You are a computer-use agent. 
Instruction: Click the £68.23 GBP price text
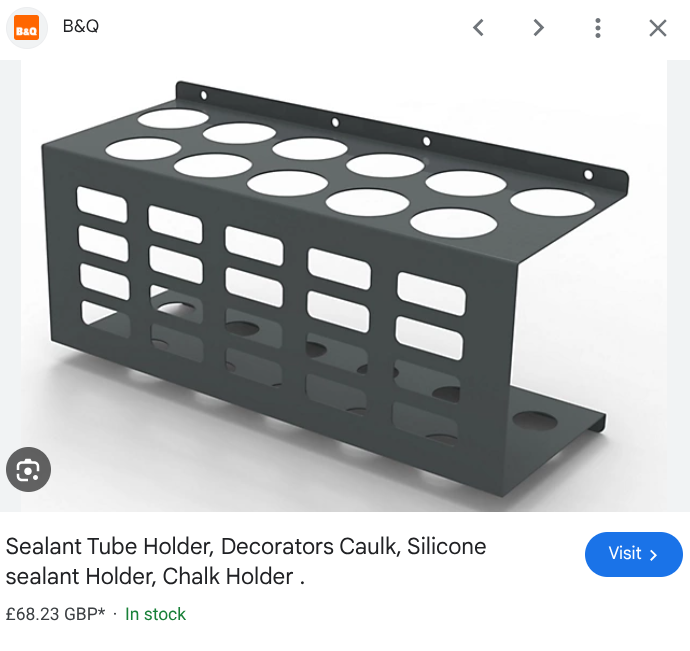pos(51,614)
